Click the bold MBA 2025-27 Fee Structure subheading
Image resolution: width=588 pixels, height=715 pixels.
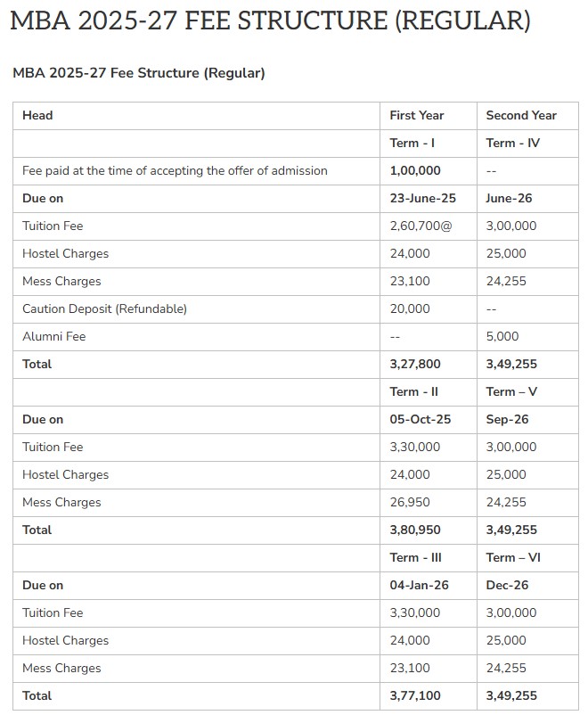139,73
